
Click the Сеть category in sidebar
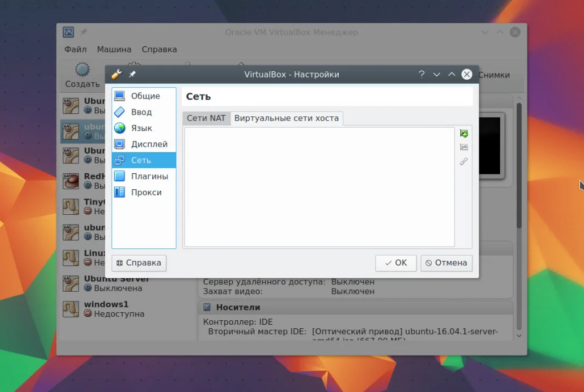pyautogui.click(x=144, y=160)
